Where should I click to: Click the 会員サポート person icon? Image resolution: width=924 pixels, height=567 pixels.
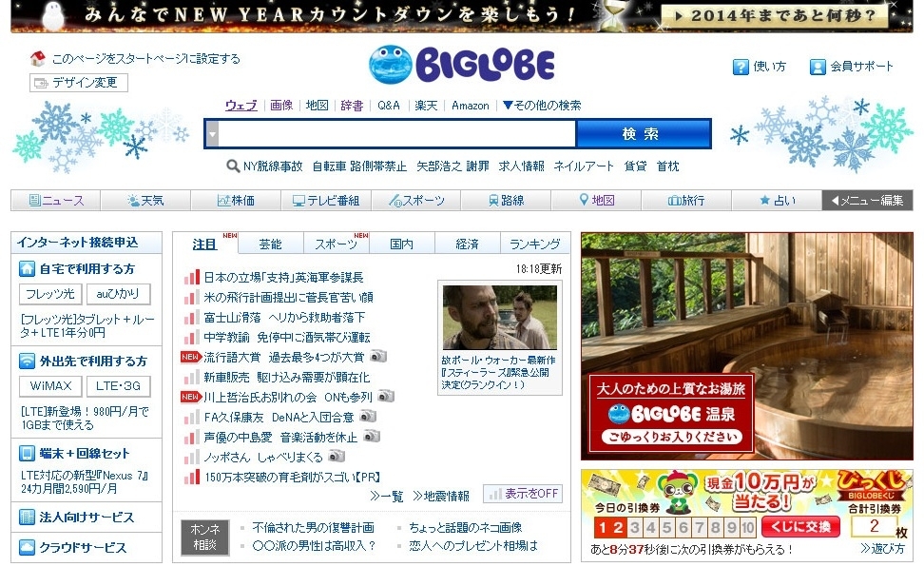tap(818, 67)
